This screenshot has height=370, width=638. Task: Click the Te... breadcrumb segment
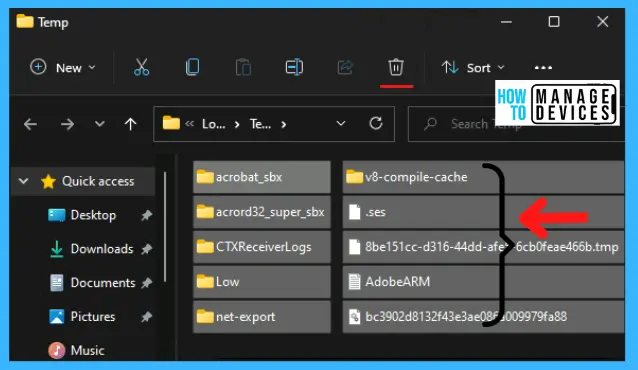coord(260,124)
